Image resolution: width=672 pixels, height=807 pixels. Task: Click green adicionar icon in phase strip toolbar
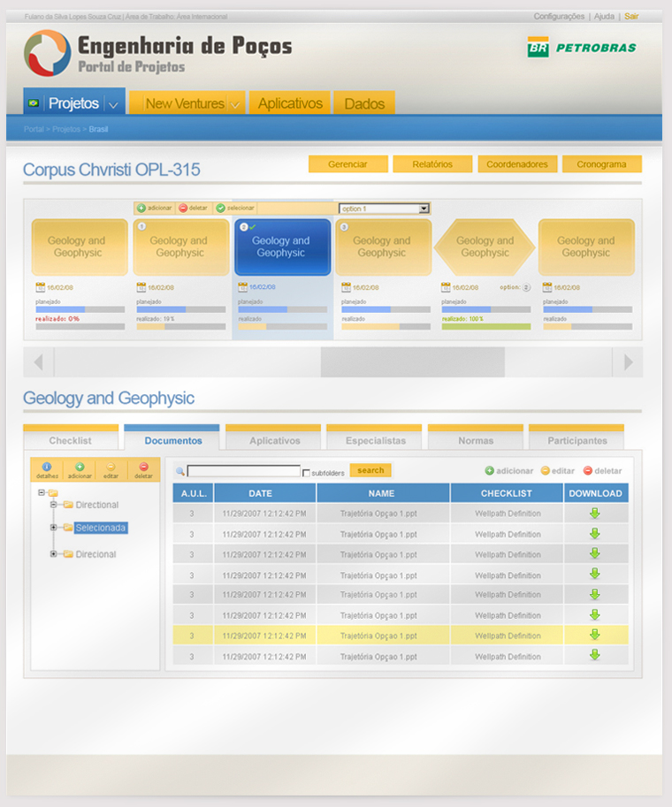click(141, 208)
